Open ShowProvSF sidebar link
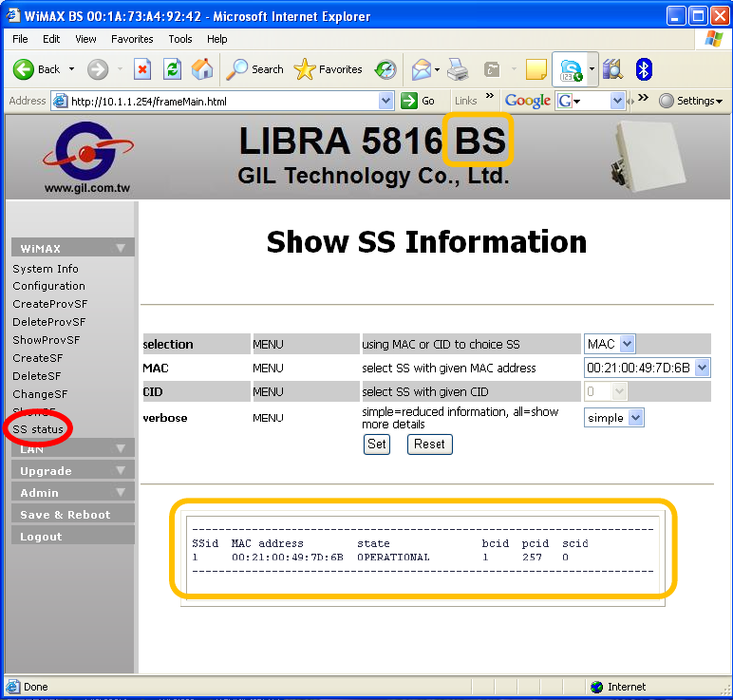The height and width of the screenshot is (700, 733). 47,340
